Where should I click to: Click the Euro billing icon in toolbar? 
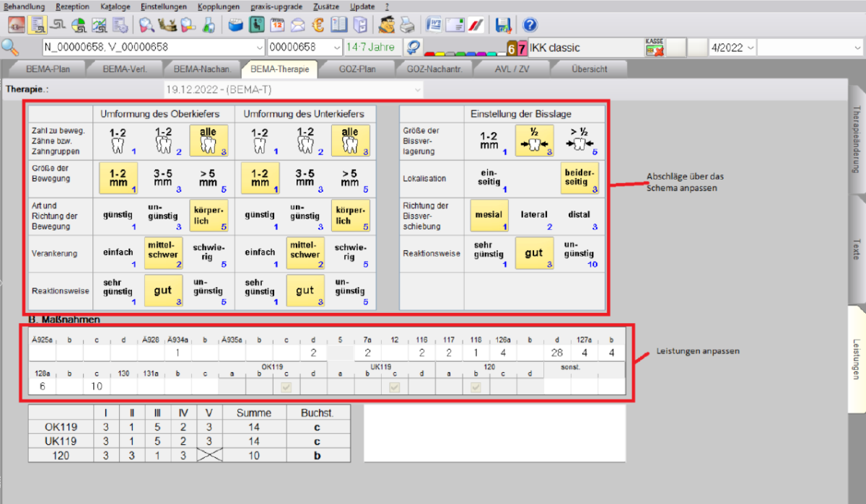pyautogui.click(x=318, y=25)
